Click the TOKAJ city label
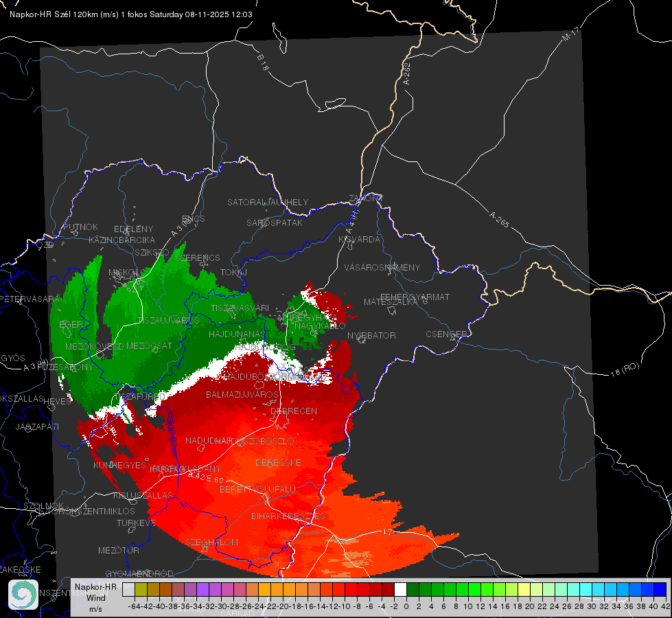The height and width of the screenshot is (618, 672). (233, 273)
